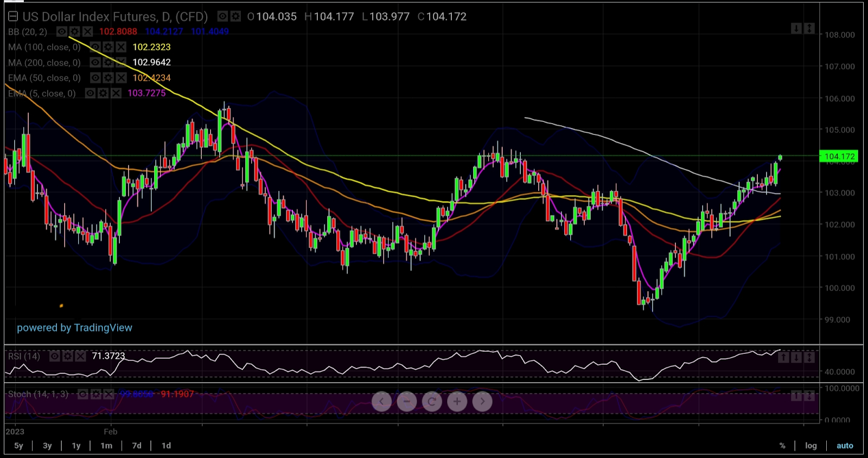Hide the US Dollar Index Futures main series
Screen dimensions: 868x458
click(x=222, y=17)
